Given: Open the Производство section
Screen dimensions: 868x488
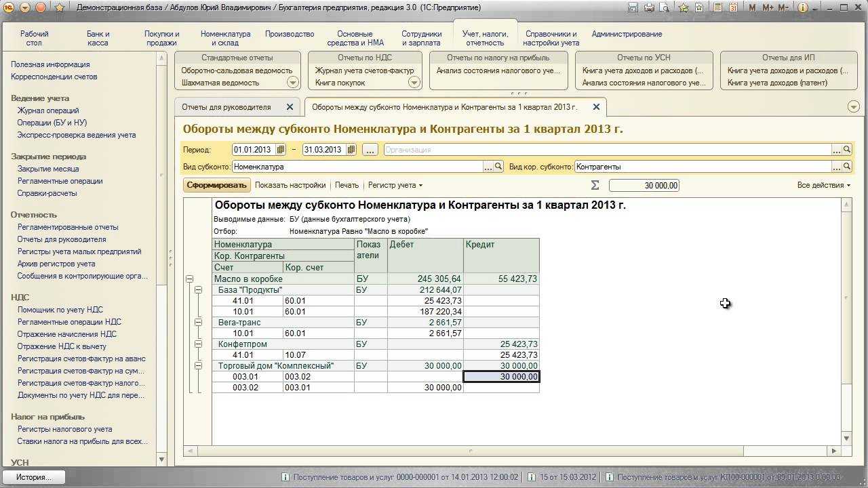Looking at the screenshot, I should [290, 34].
